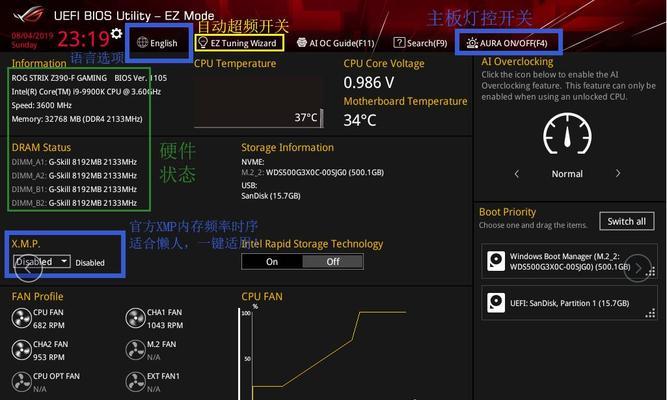Click the DIMM_A2 G-Skill memory row
The height and width of the screenshot is (400, 667).
(x=74, y=176)
